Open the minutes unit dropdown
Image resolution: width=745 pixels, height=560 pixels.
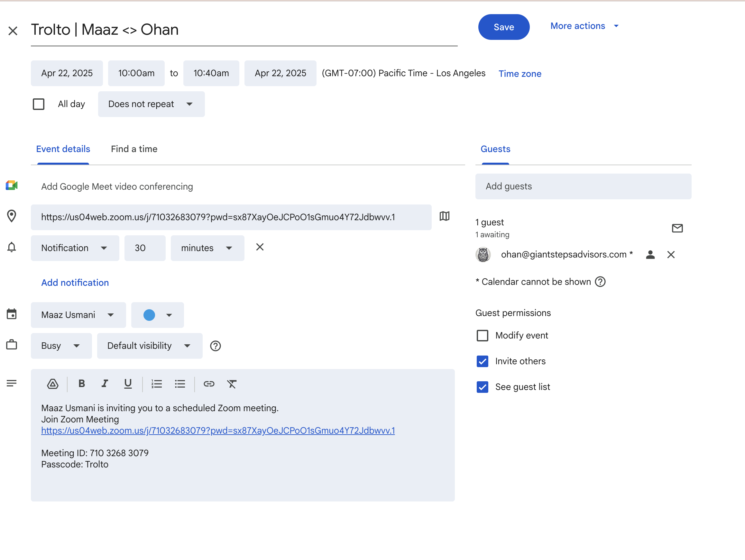click(x=207, y=248)
